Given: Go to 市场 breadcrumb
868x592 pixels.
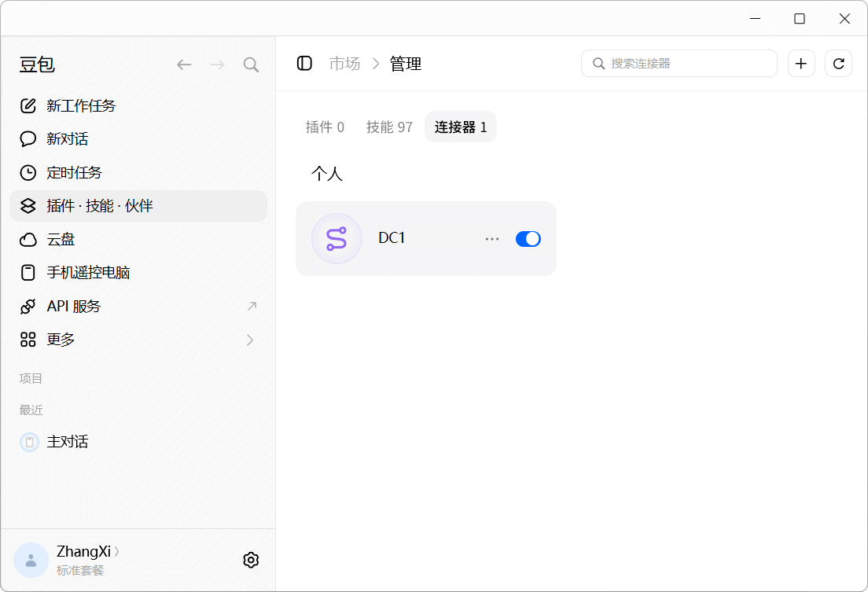Looking at the screenshot, I should pyautogui.click(x=344, y=64).
